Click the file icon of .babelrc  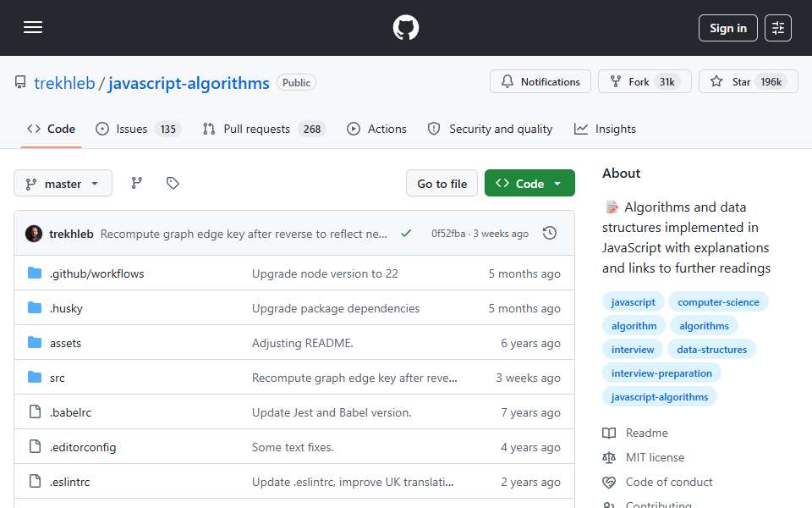[35, 411]
